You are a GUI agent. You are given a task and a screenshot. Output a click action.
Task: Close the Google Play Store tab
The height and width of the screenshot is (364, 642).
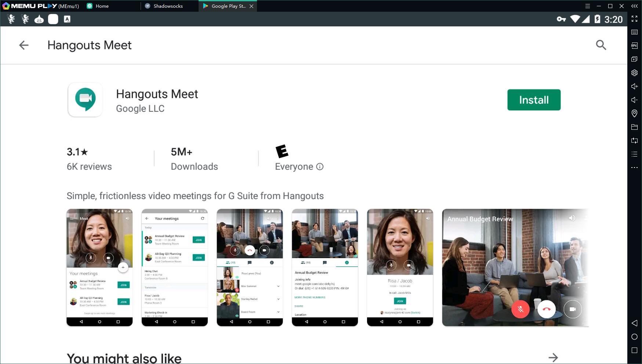click(251, 6)
